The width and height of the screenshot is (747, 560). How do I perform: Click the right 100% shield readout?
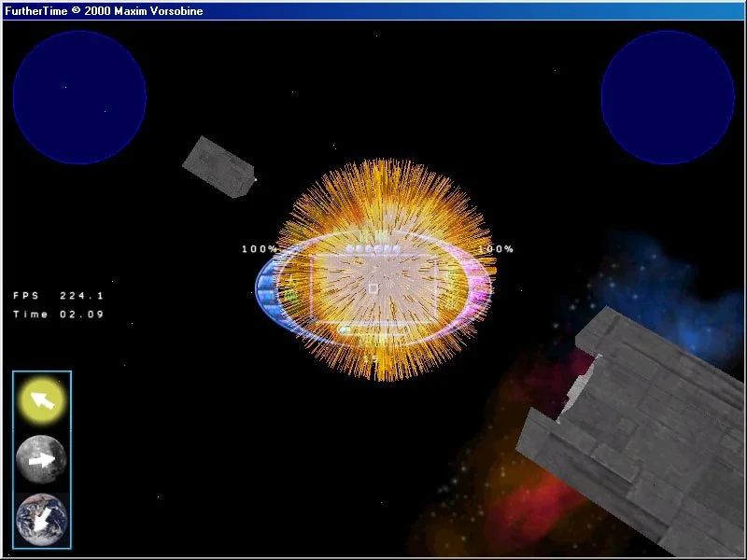click(496, 249)
